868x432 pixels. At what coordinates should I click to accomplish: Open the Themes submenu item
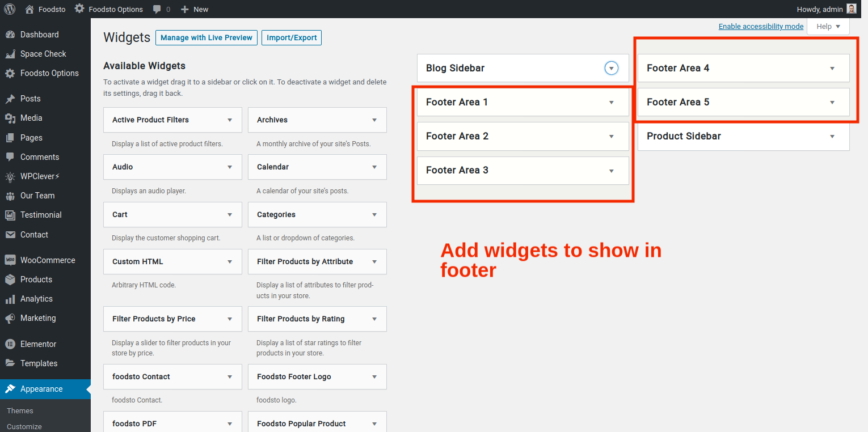[20, 411]
